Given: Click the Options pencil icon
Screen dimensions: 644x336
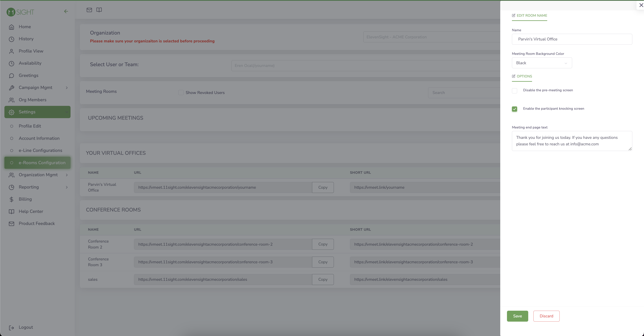Looking at the screenshot, I should pyautogui.click(x=513, y=76).
